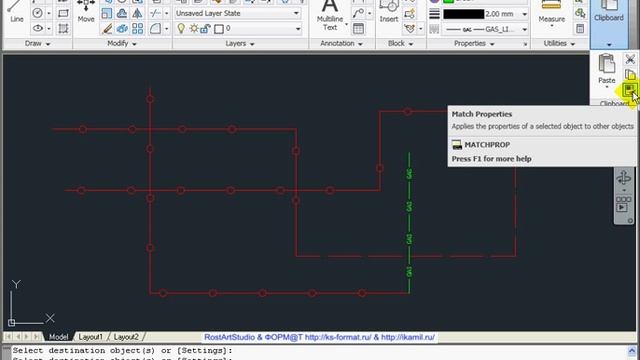
Task: Click the Copy Clip icon
Action: click(630, 75)
